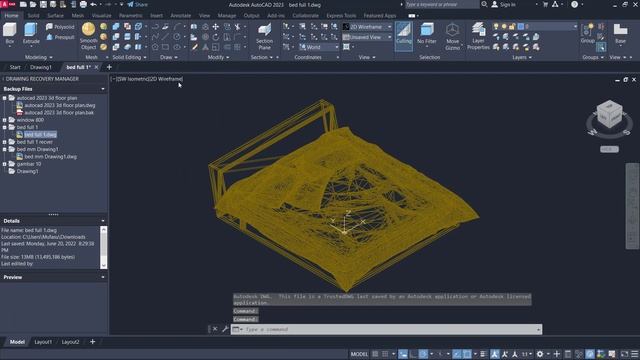Open the Section Plane tool
The width and height of the screenshot is (640, 360).
pos(264,36)
